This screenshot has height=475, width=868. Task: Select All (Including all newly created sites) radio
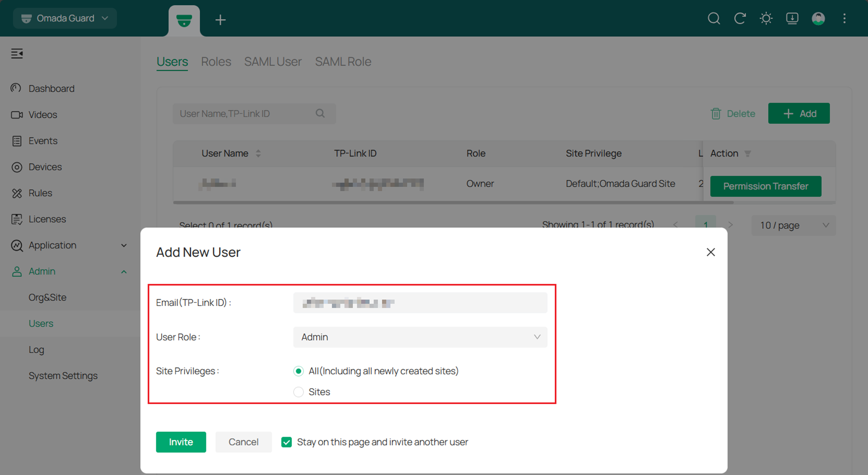(298, 371)
